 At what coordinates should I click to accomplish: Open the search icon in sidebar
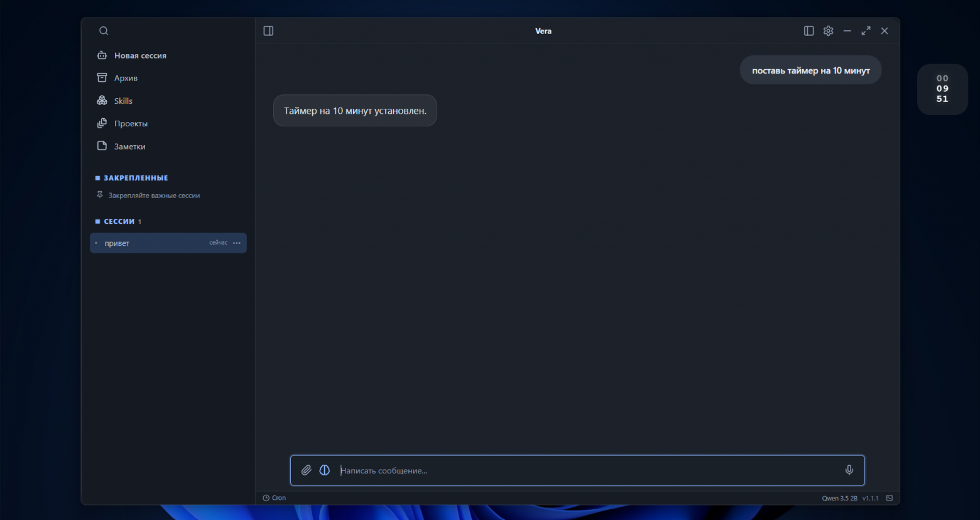tap(104, 31)
